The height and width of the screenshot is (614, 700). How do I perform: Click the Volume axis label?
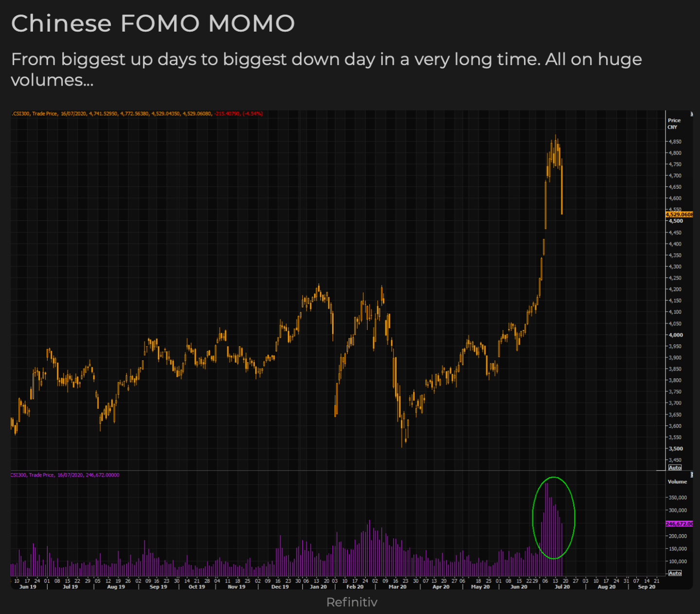pos(677,482)
